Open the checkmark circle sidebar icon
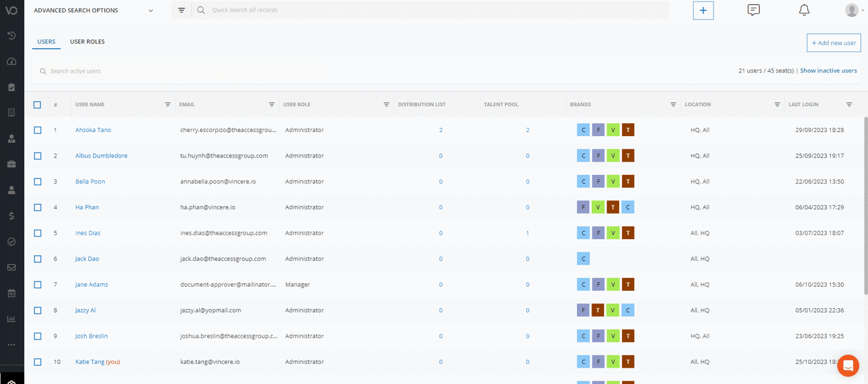This screenshot has height=384, width=868. click(12, 242)
